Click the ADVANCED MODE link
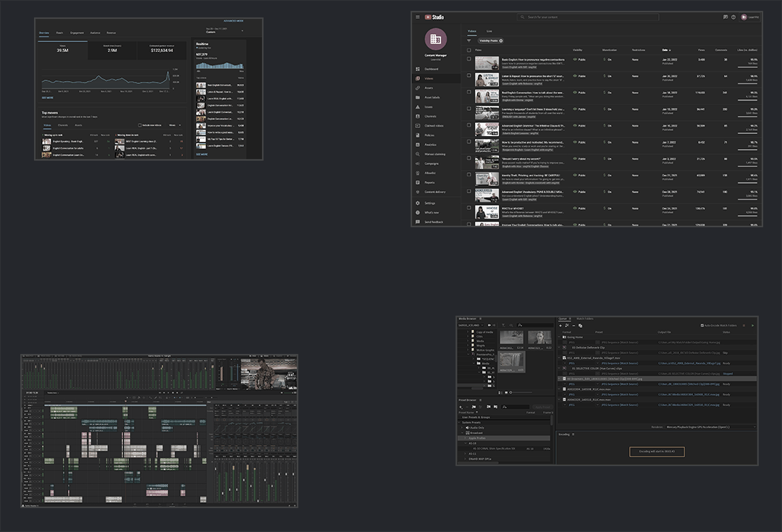782x532 pixels. point(233,22)
